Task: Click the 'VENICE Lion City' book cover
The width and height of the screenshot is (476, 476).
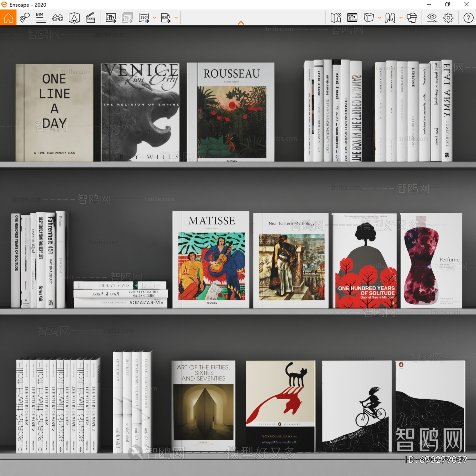Action: tap(140, 112)
